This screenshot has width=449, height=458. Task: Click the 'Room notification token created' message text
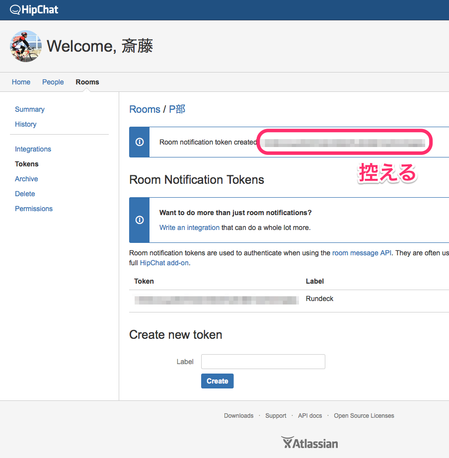point(208,142)
